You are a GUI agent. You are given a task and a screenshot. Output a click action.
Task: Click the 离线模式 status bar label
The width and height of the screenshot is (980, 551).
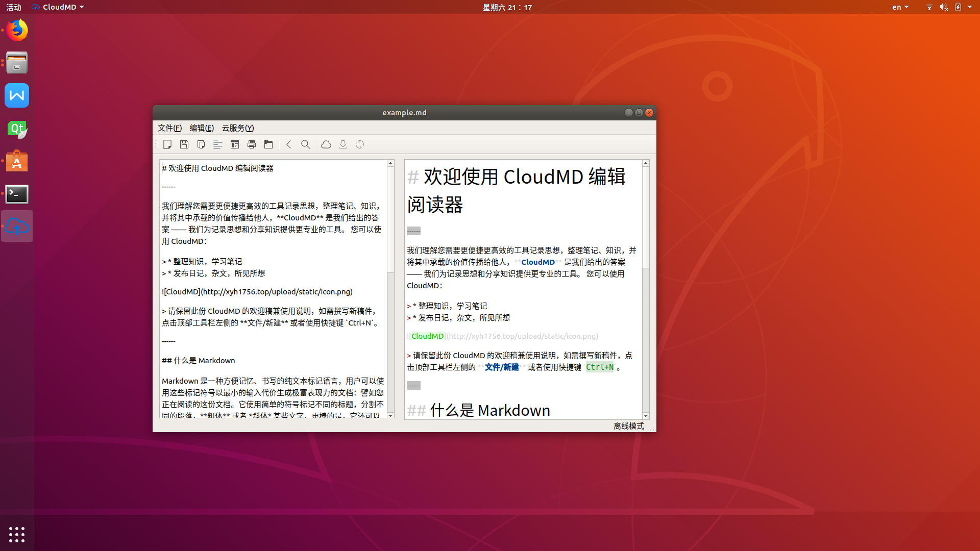point(628,426)
